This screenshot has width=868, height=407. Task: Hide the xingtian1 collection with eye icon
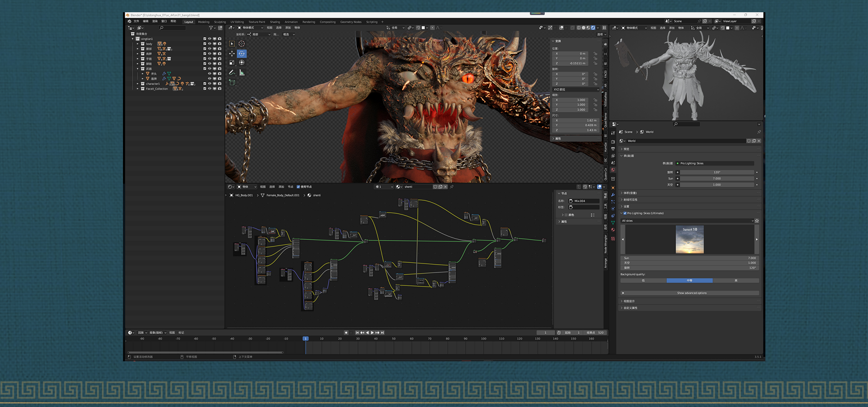[x=210, y=39]
